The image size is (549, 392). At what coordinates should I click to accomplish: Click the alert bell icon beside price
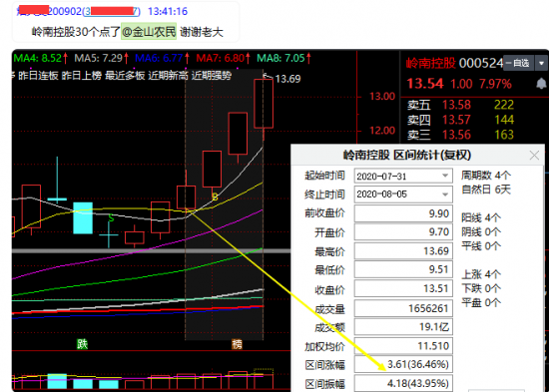click(541, 84)
